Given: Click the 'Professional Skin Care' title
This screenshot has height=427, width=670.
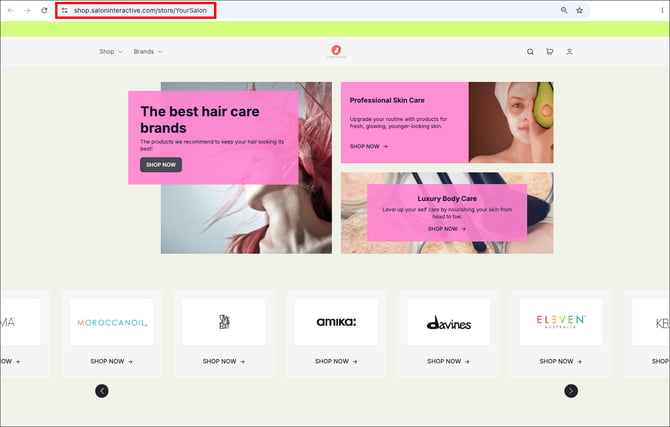Looking at the screenshot, I should 387,100.
